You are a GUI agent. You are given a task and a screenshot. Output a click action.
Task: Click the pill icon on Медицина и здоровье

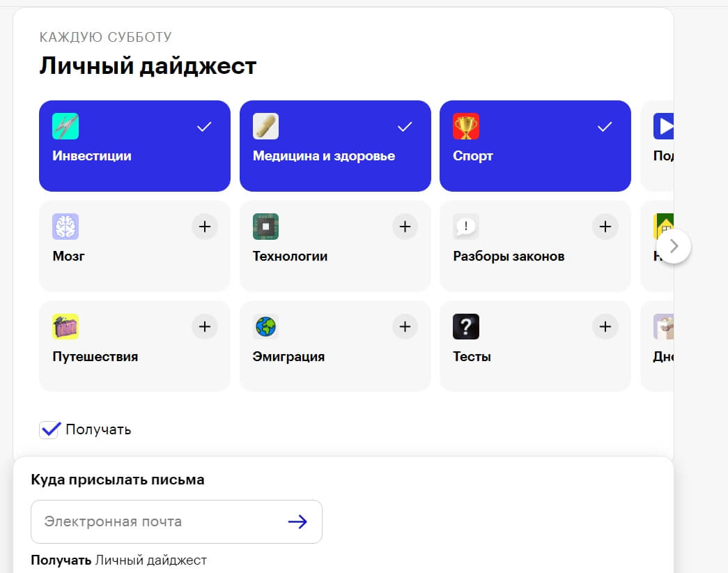265,126
